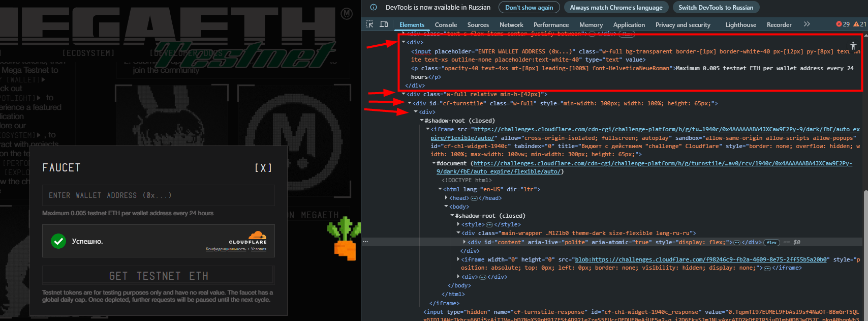Select the closing </iframe> tag line
The image size is (868, 321).
tap(444, 303)
